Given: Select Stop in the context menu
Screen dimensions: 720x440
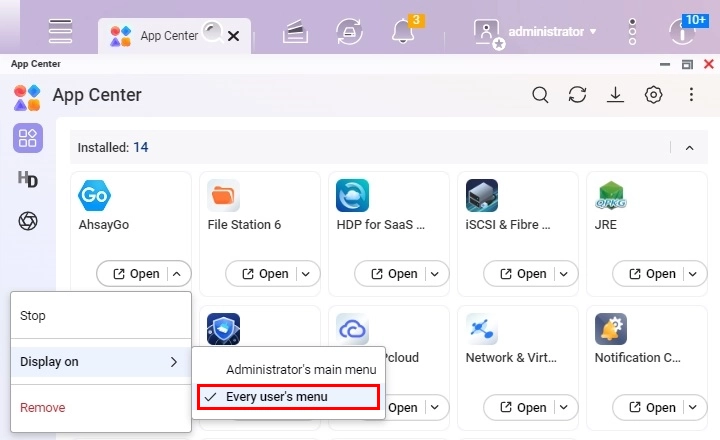Looking at the screenshot, I should [101, 316].
